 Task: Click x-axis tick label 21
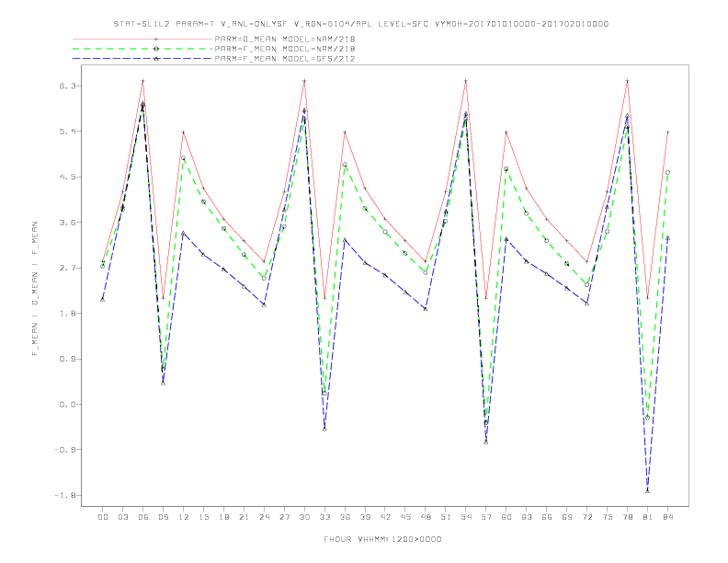point(244,517)
